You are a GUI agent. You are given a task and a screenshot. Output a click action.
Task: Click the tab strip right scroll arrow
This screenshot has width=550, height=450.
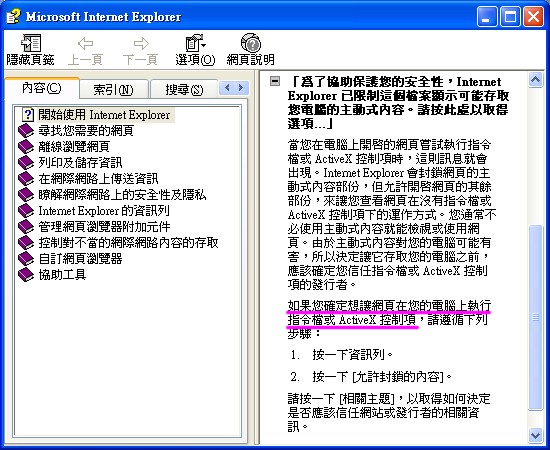click(241, 88)
